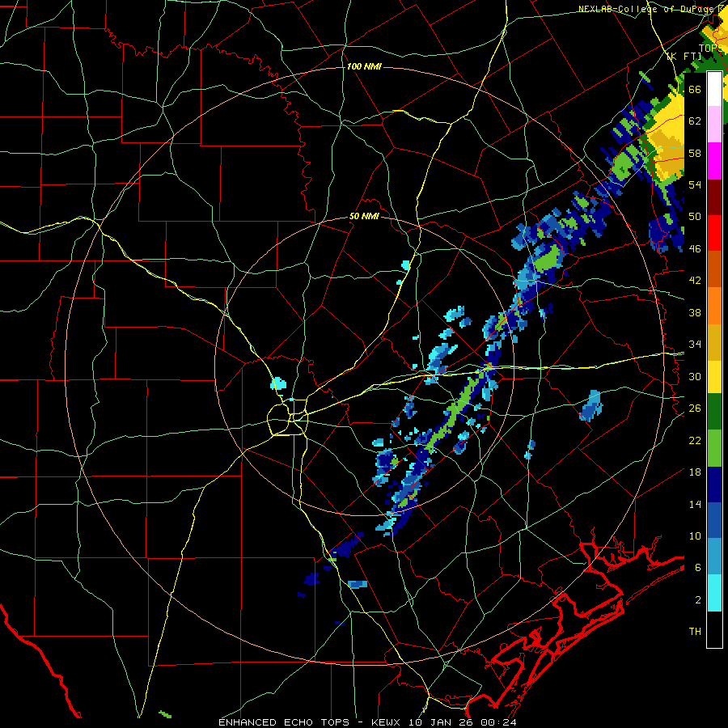Pick the light blue legend swatch

(714, 557)
